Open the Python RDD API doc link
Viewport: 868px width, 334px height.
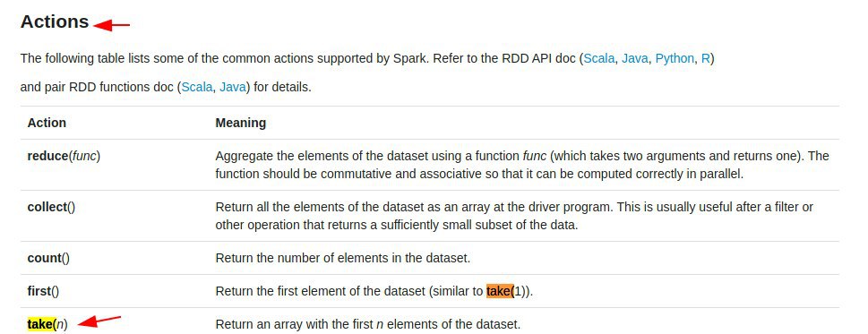pyautogui.click(x=675, y=58)
